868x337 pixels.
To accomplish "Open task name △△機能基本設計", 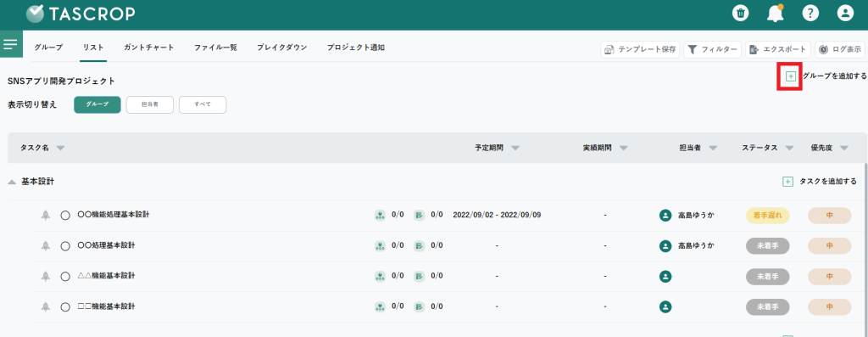I will point(106,276).
